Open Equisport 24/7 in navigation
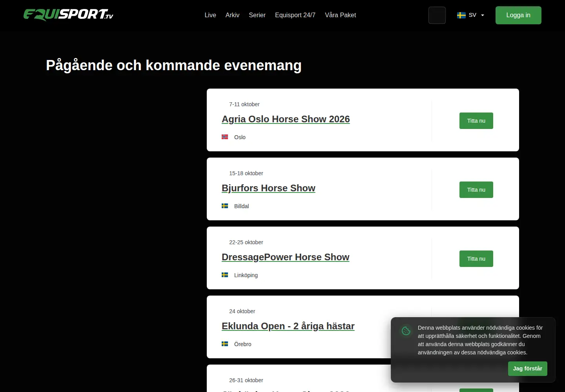The height and width of the screenshot is (392, 565). (295, 15)
